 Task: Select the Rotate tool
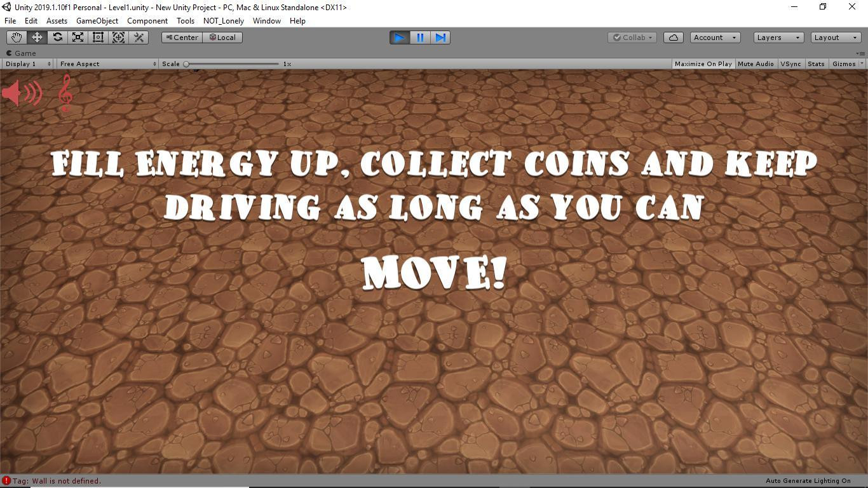tap(57, 37)
